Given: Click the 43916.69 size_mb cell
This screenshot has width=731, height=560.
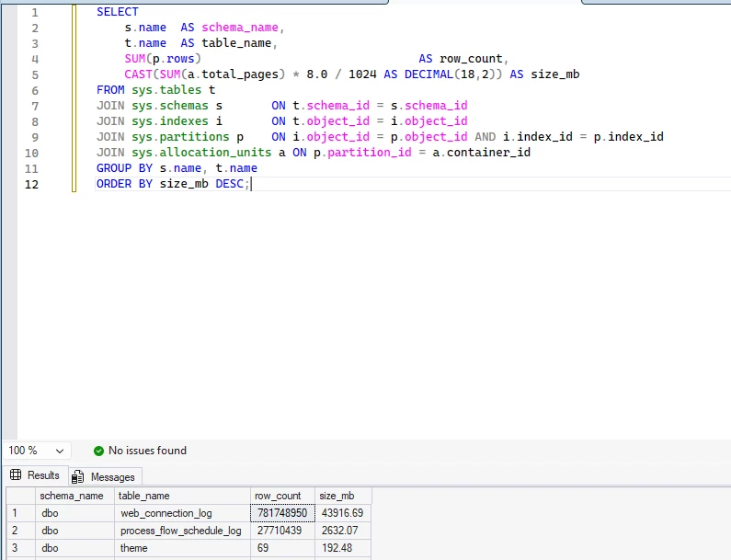Looking at the screenshot, I should 342,512.
